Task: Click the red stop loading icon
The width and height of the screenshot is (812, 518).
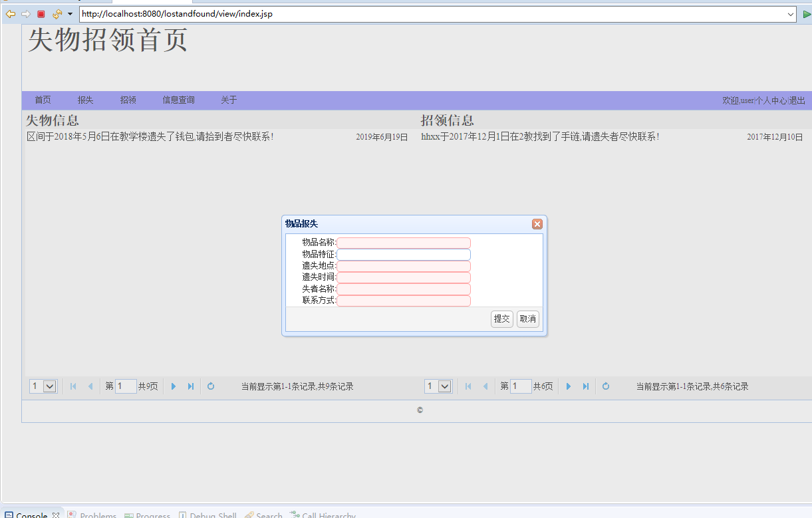Action: tap(41, 13)
